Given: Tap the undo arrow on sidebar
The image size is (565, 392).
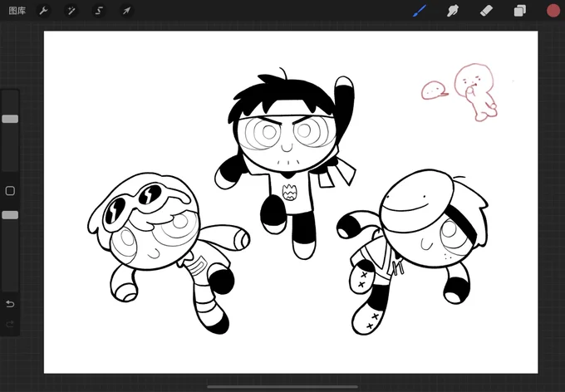Looking at the screenshot, I should point(10,304).
